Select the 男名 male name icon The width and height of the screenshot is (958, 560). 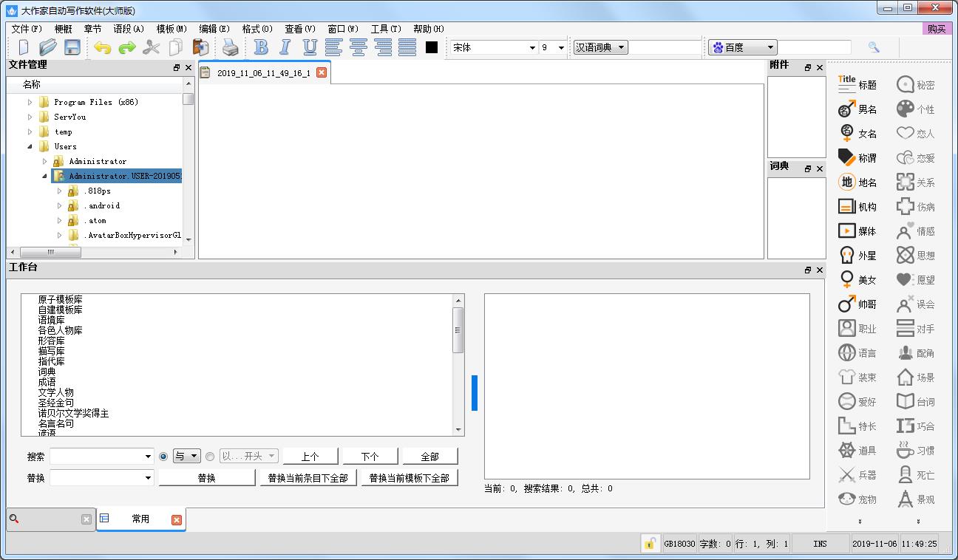pos(857,109)
